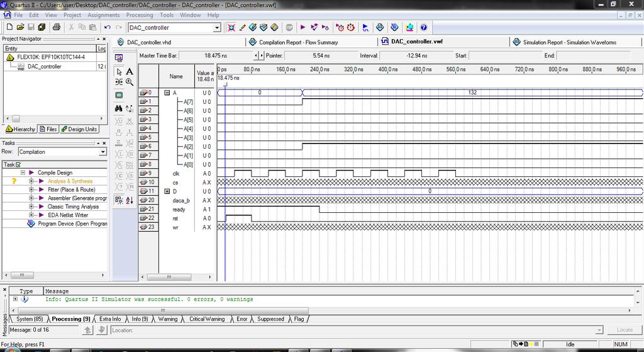Click the blue Start Simulation waveform icon

(365, 28)
